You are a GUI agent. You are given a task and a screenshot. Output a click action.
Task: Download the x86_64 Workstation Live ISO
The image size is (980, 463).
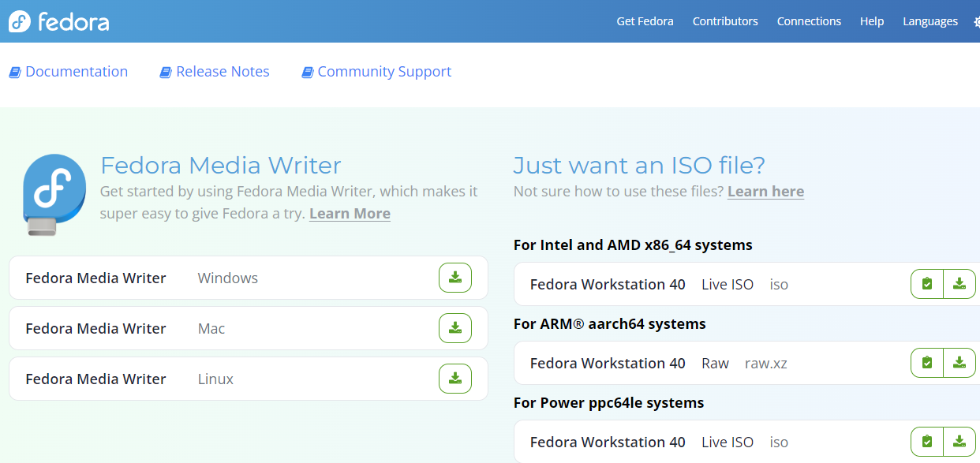pyautogui.click(x=959, y=283)
